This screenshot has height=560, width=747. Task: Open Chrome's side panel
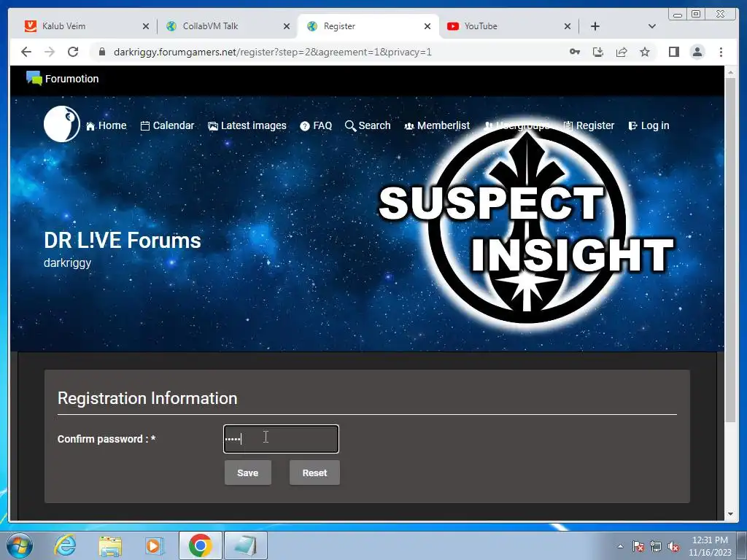pos(673,52)
